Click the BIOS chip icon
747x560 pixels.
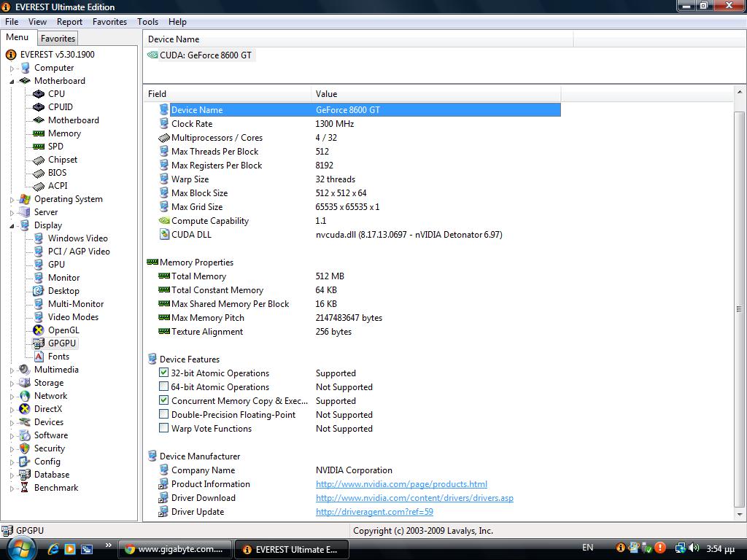[39, 173]
